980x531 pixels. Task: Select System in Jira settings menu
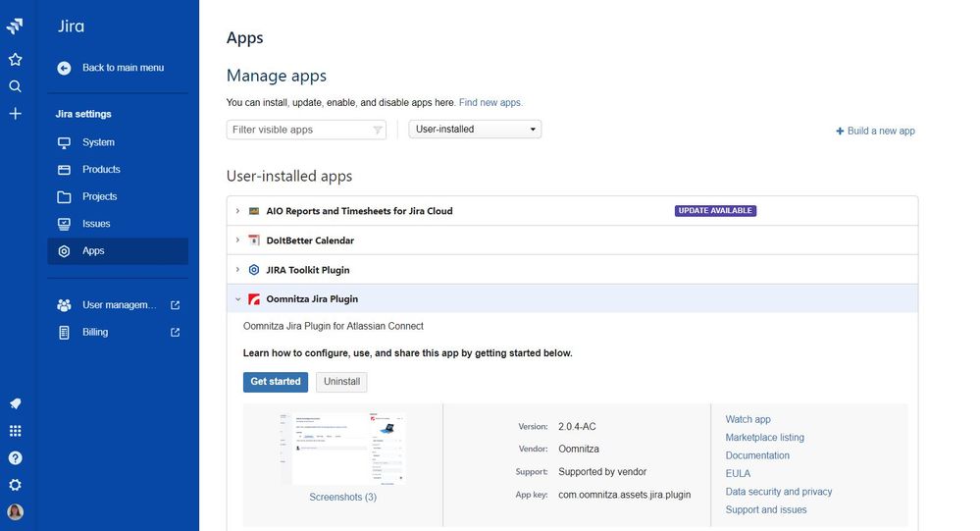[x=118, y=142]
